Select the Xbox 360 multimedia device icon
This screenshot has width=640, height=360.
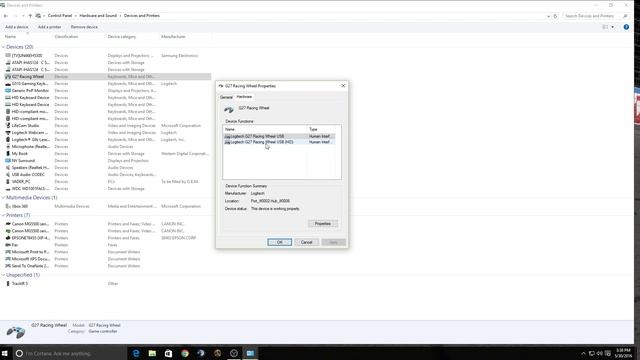pos(8,206)
